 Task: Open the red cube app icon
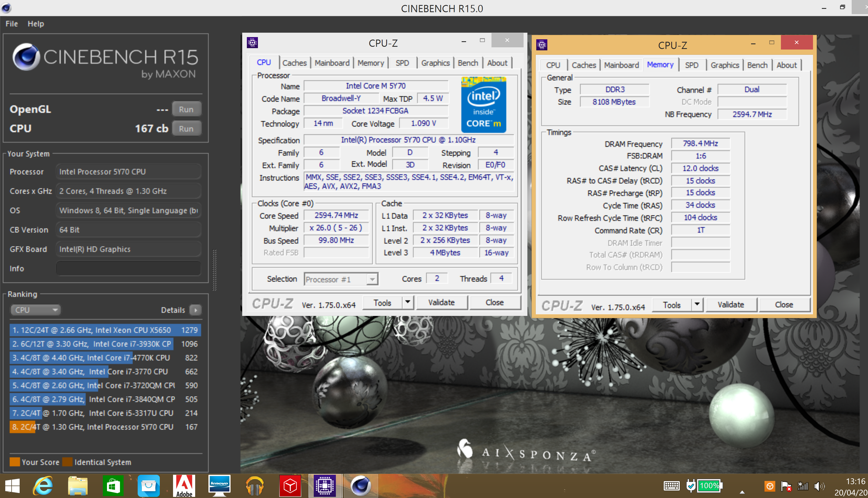pyautogui.click(x=290, y=486)
